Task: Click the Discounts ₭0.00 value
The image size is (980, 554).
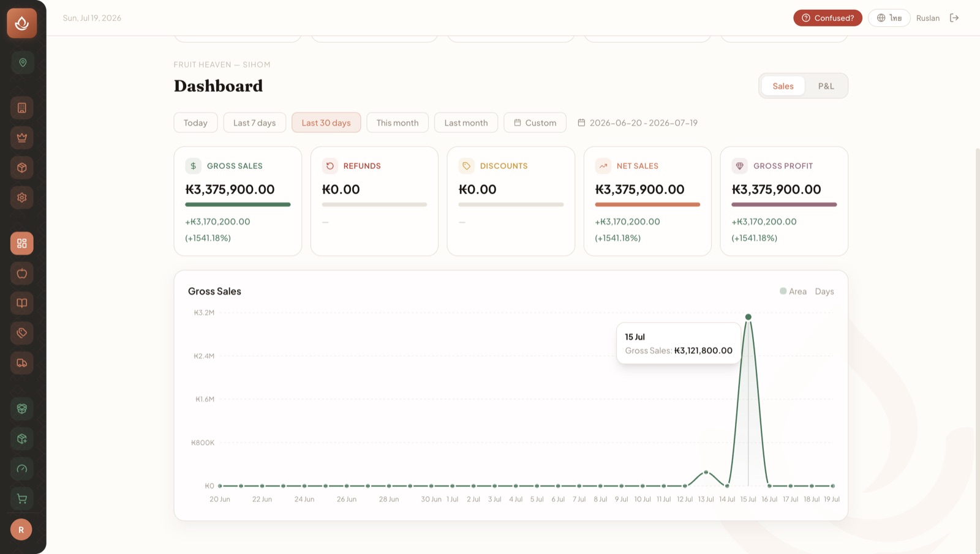Action: coord(477,189)
